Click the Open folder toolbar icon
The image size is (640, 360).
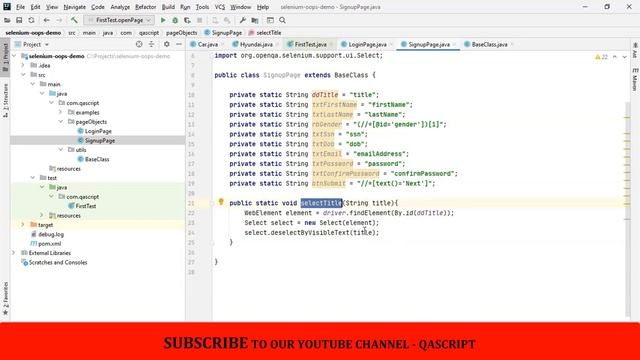[7, 20]
